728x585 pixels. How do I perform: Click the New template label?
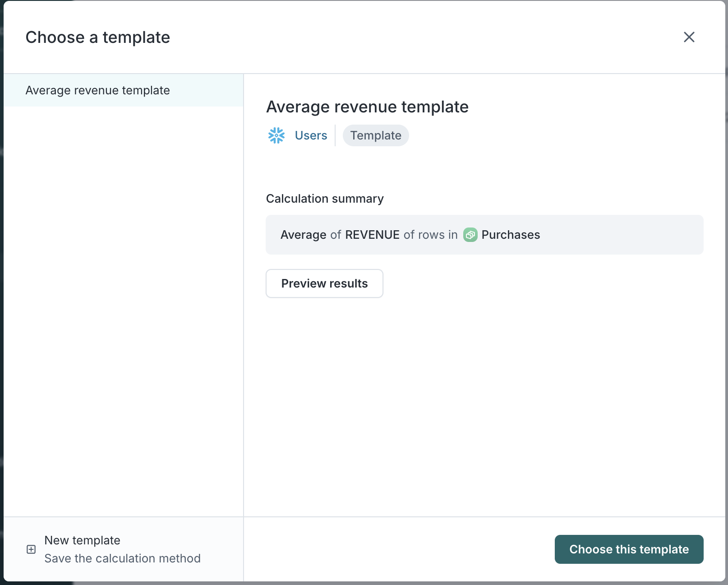[x=82, y=540]
